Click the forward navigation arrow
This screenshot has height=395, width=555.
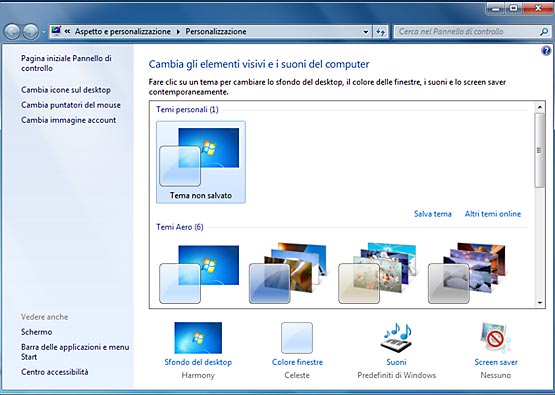click(x=30, y=32)
